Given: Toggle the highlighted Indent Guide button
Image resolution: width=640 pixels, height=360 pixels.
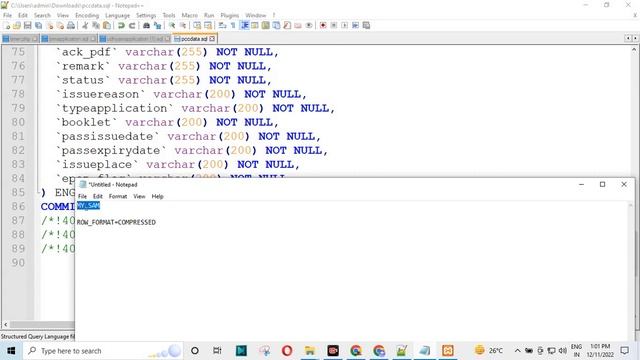Looking at the screenshot, I should pyautogui.click(x=244, y=25).
